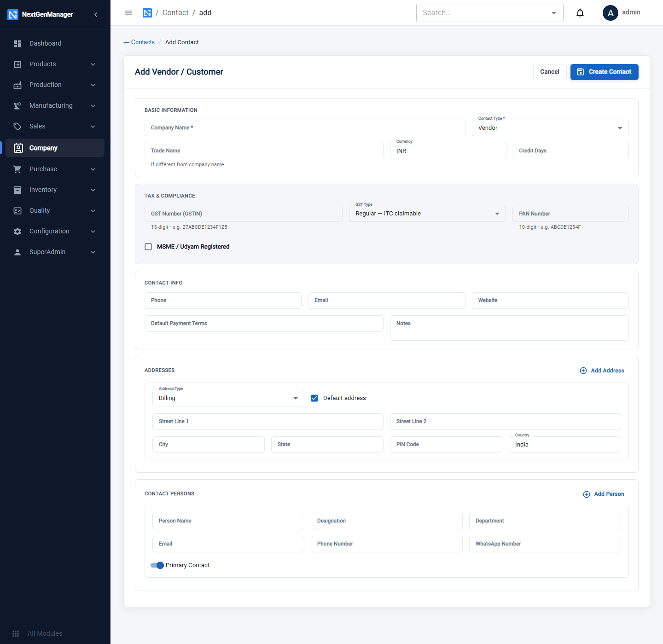Open the Contact Type dropdown
The image size is (663, 644).
550,128
